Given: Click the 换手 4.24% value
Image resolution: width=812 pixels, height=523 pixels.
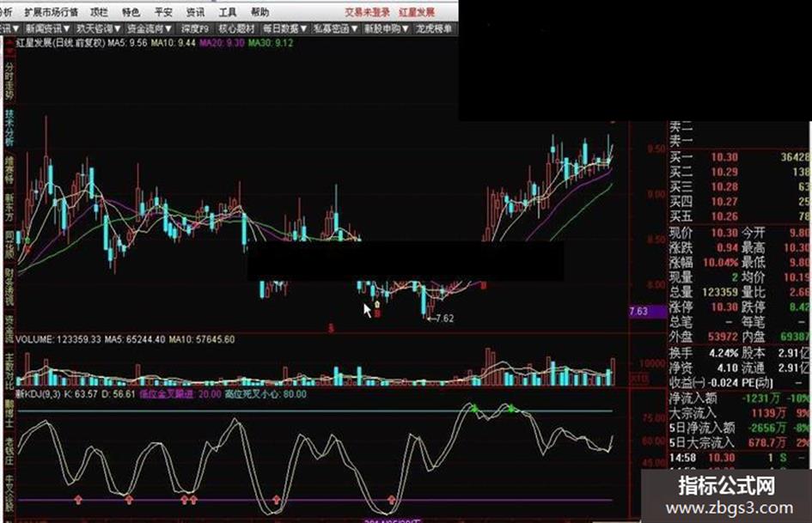Looking at the screenshot, I should 724,353.
